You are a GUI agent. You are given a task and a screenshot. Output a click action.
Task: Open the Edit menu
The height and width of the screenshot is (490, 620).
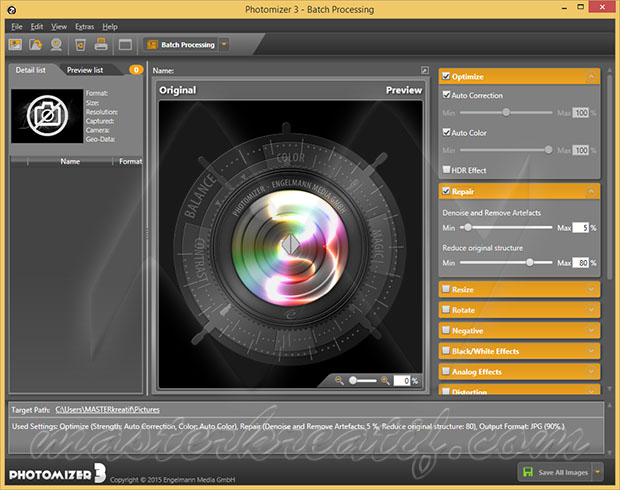coord(37,26)
